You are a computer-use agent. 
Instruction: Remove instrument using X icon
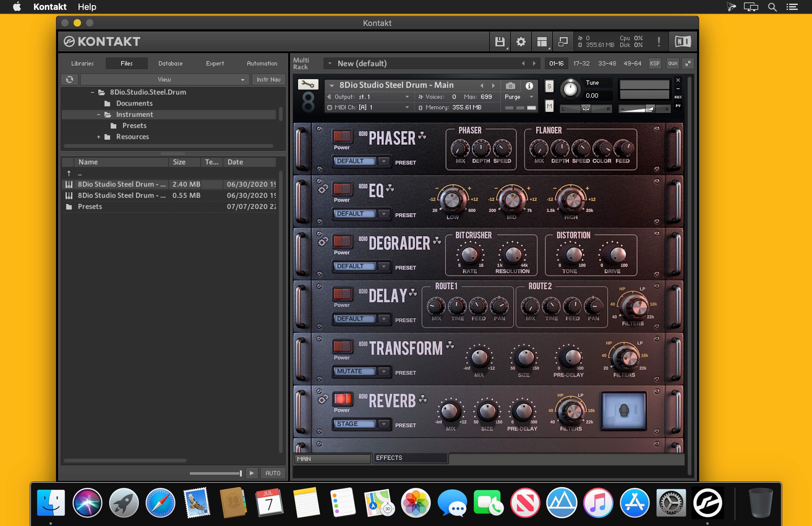tap(678, 80)
